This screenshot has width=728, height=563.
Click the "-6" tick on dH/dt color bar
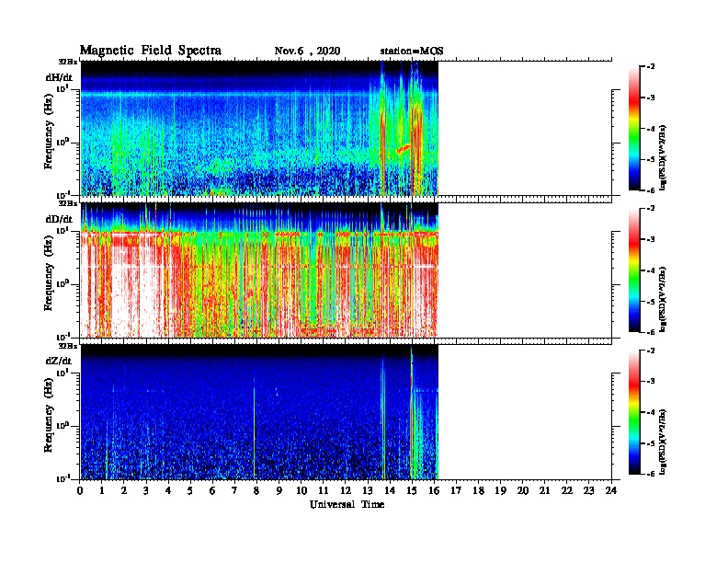click(x=651, y=190)
